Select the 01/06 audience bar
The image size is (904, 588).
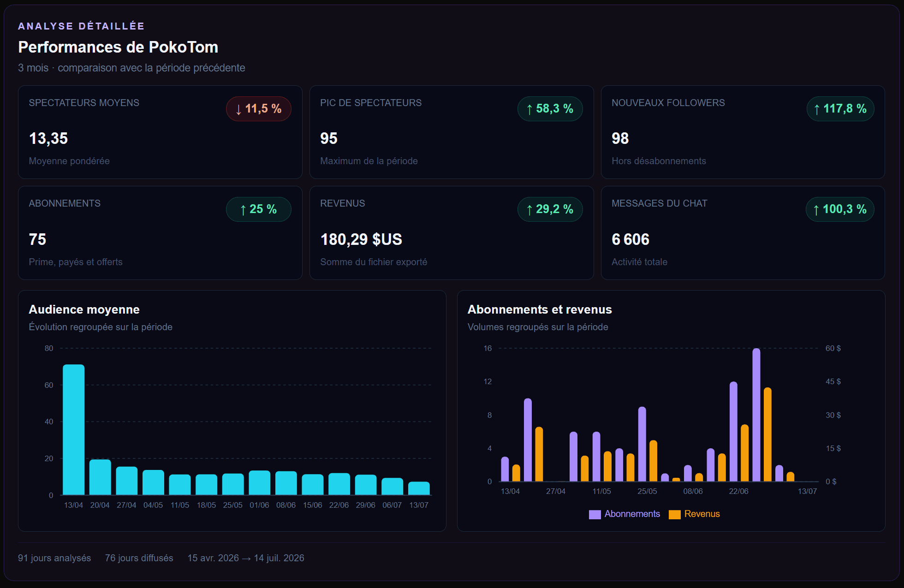tap(259, 483)
